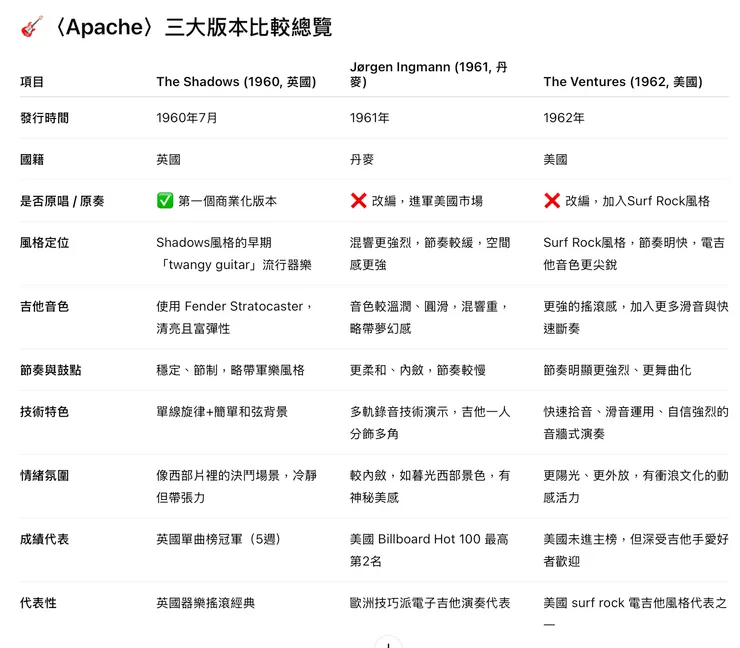Click the 丹麥 nationality cell
This screenshot has width=740, height=648.
point(362,160)
